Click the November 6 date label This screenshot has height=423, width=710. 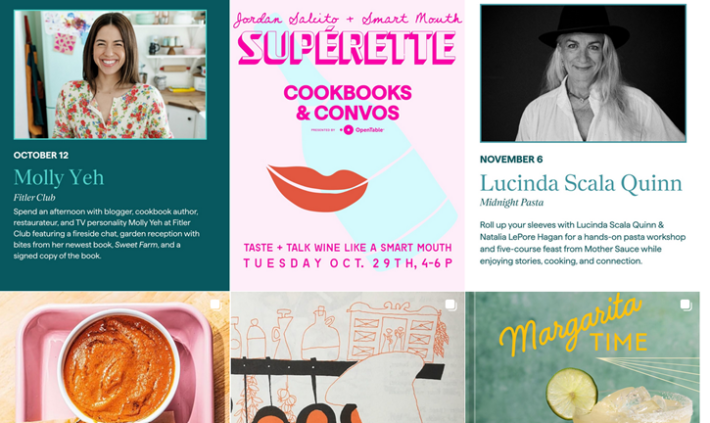pos(511,159)
